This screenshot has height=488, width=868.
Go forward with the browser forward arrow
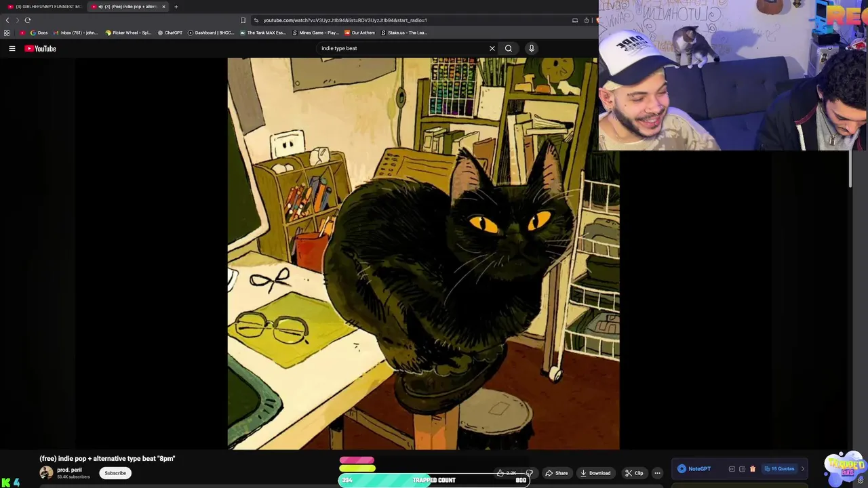[18, 20]
